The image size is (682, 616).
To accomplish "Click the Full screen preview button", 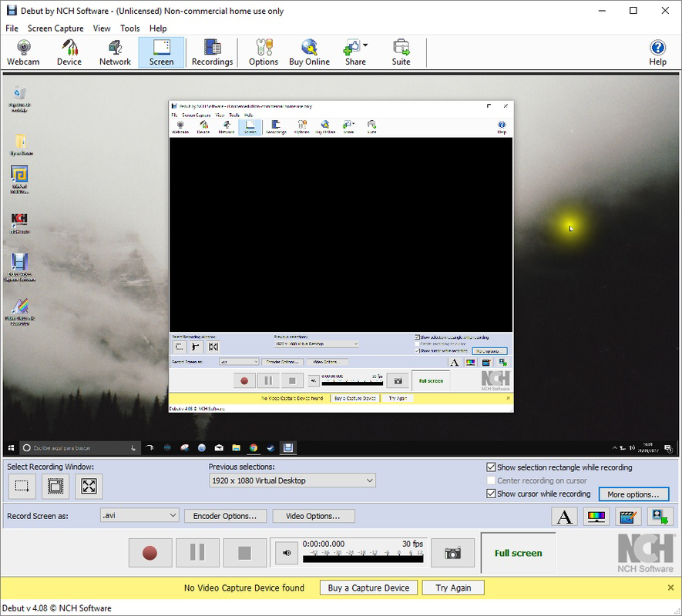I will 518,553.
